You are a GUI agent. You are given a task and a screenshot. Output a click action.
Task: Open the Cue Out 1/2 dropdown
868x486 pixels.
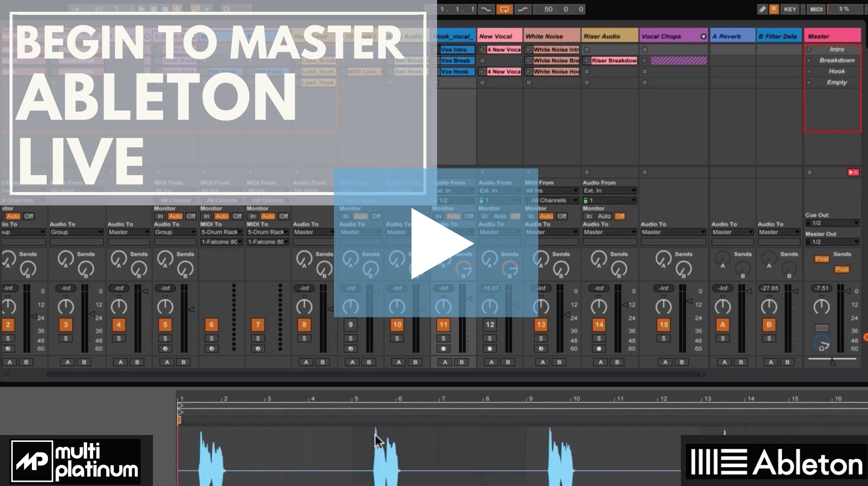(832, 223)
